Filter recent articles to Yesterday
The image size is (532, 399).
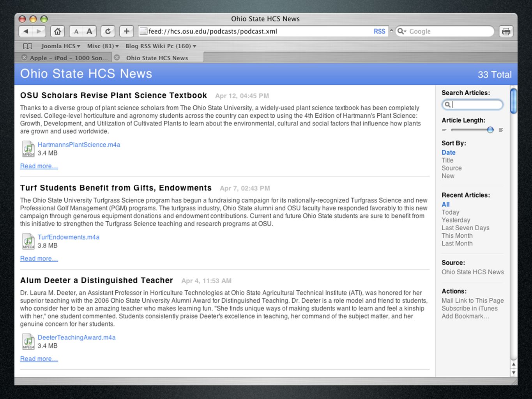point(456,220)
